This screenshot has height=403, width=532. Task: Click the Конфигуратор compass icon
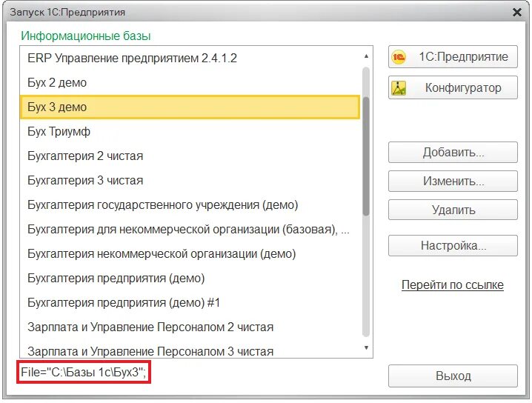click(399, 88)
